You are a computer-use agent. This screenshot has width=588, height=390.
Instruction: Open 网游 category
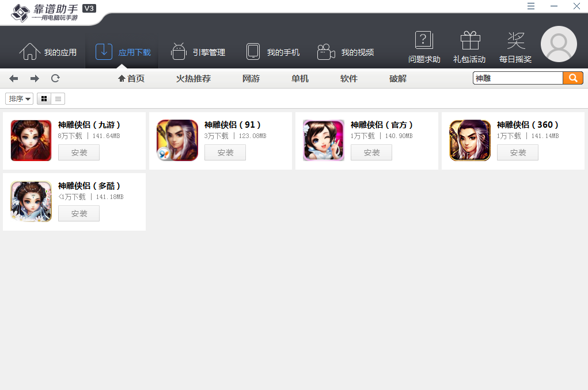pos(251,78)
